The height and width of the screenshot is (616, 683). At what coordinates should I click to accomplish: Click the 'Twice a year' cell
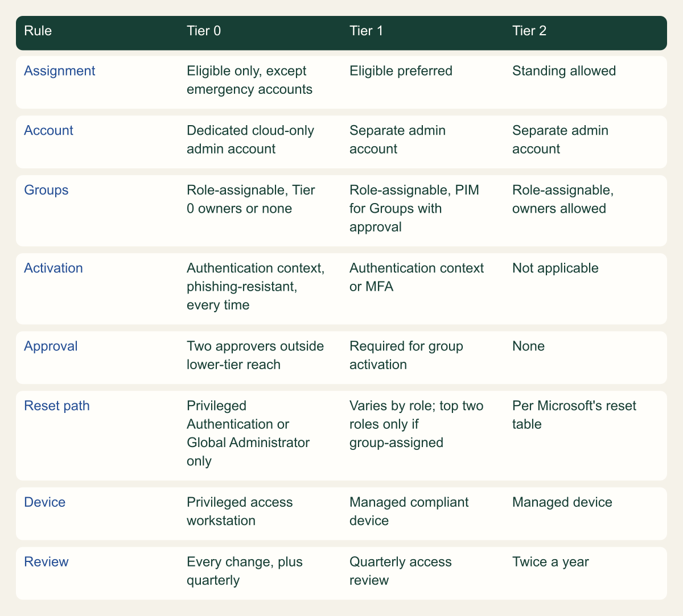pyautogui.click(x=550, y=562)
